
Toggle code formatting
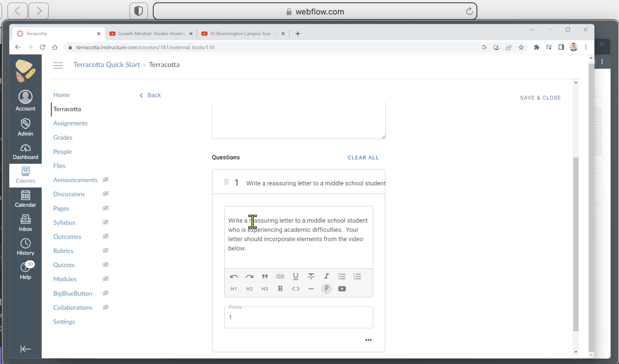(x=296, y=289)
